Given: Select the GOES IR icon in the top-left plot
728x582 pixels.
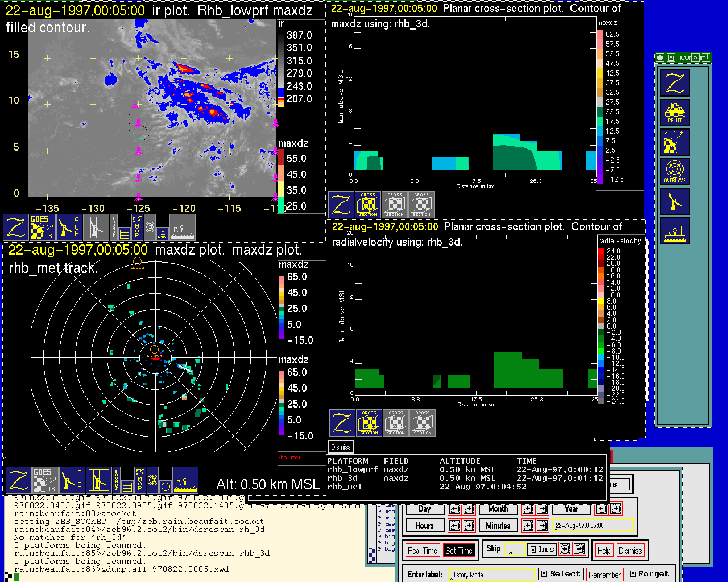Looking at the screenshot, I should pyautogui.click(x=43, y=227).
